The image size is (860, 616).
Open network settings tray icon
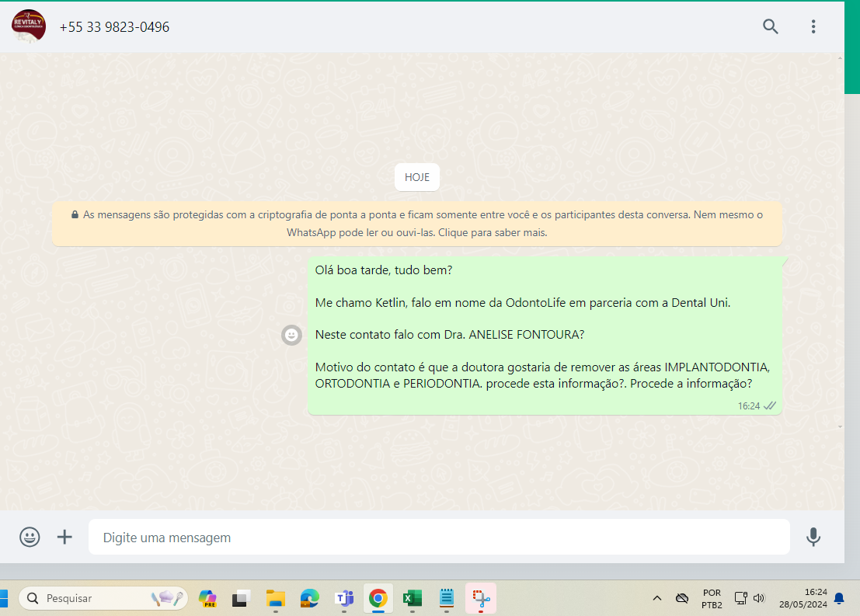[741, 598]
